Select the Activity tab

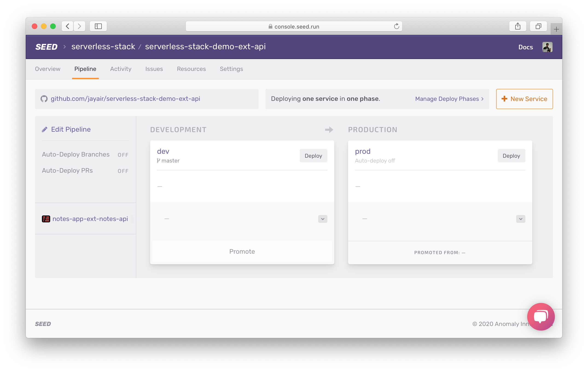pos(121,69)
